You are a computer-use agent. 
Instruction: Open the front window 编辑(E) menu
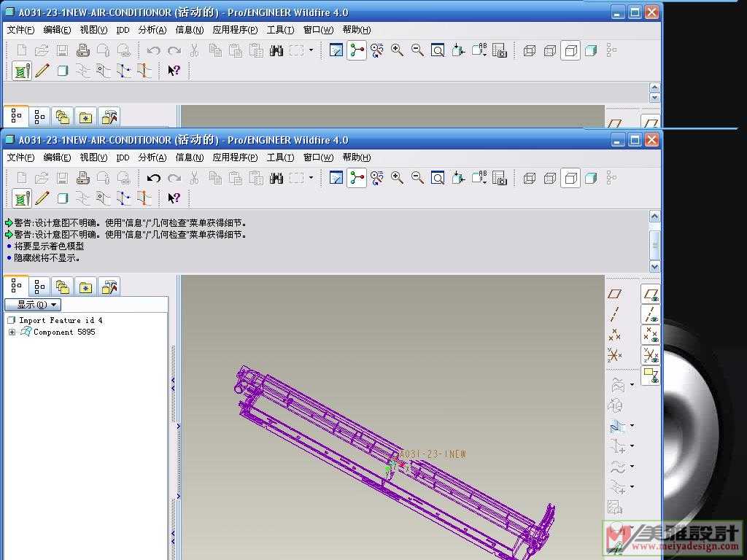(x=57, y=157)
